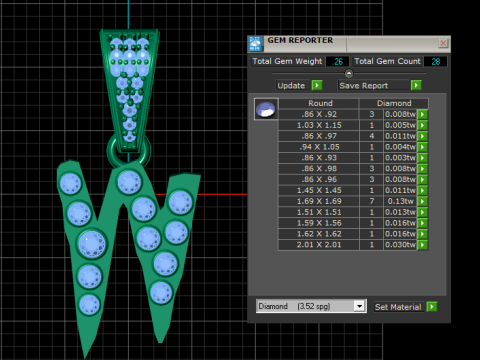480x360 pixels.
Task: Click the GEM REPORTER title bar
Action: point(350,44)
